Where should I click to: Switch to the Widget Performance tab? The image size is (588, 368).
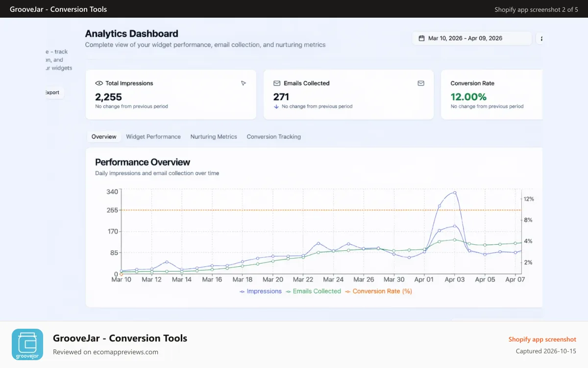153,137
